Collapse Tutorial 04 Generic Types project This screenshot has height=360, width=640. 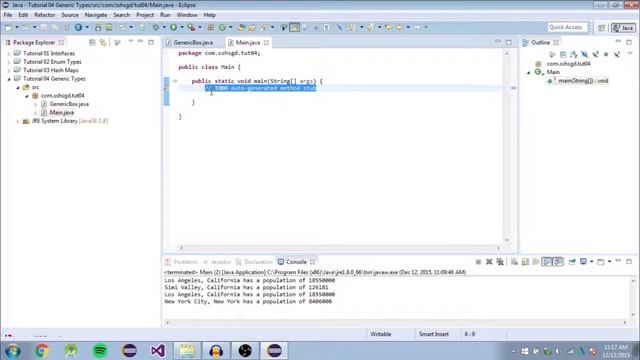pyautogui.click(x=9, y=79)
